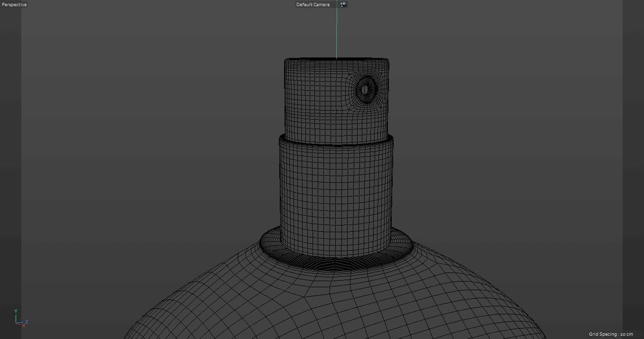
Task: Click the camera icon beside Default Camera
Action: pyautogui.click(x=343, y=4)
